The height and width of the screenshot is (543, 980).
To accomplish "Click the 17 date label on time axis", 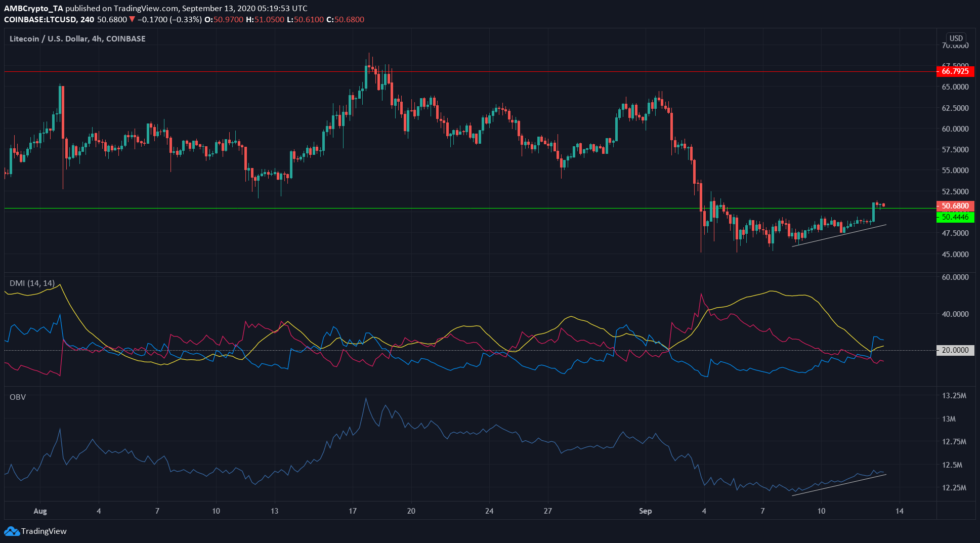I will (x=353, y=511).
